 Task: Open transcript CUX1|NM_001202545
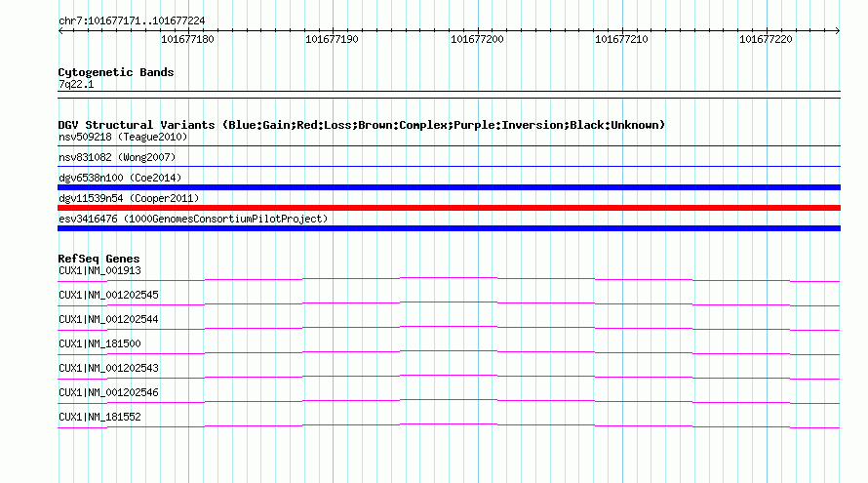pyautogui.click(x=108, y=296)
